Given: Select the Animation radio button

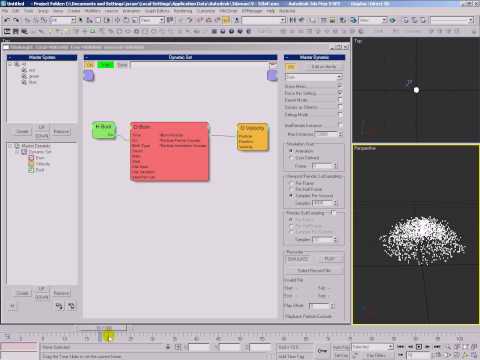Looking at the screenshot, I should pos(291,151).
